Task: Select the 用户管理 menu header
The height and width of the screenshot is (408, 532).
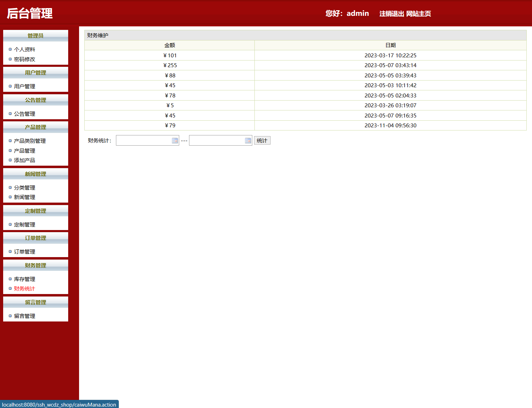Action: tap(35, 72)
